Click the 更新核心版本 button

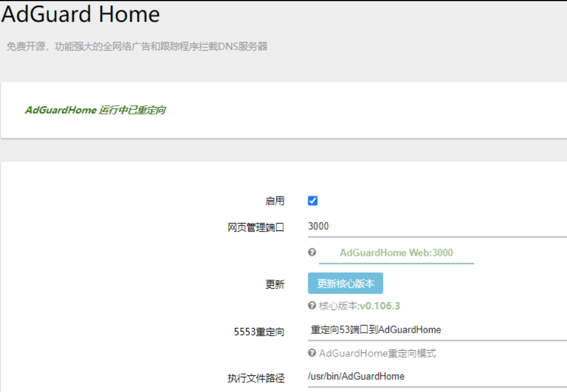tap(345, 283)
